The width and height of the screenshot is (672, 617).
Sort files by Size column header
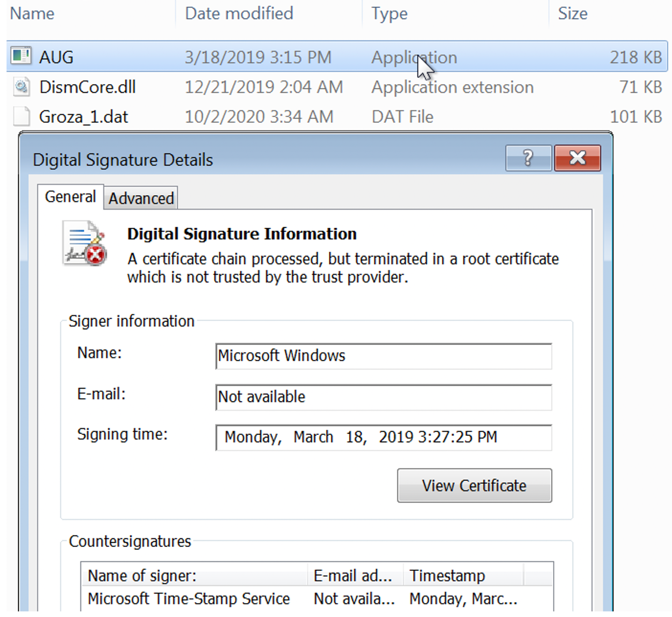click(x=573, y=14)
